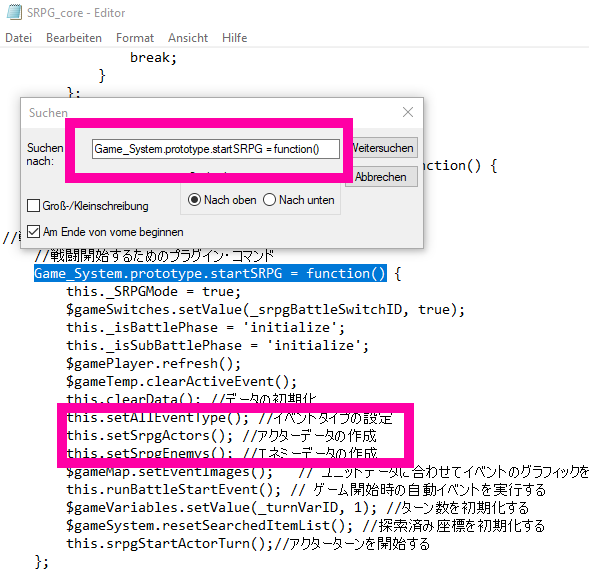Click the Notepad icon in the title bar

(x=14, y=12)
